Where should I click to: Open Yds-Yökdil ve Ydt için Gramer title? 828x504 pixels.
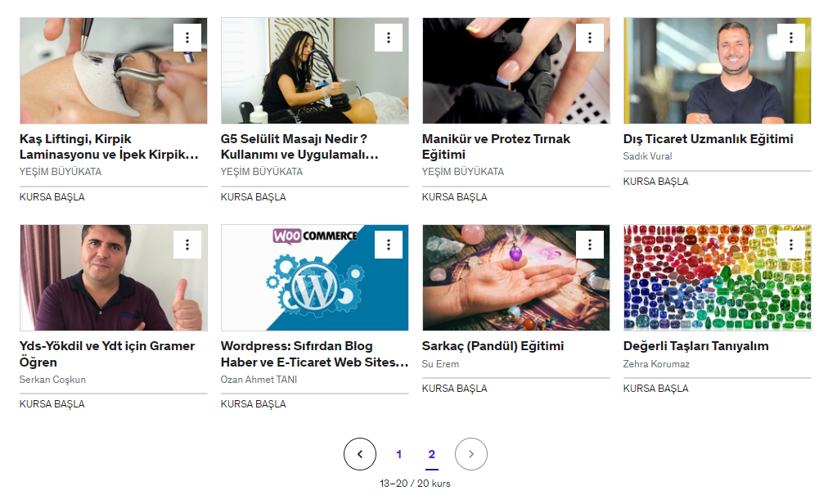click(x=107, y=354)
